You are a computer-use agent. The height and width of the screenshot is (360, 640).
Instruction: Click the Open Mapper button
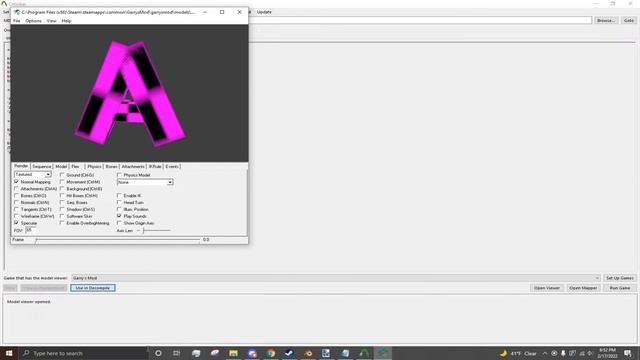tap(583, 288)
